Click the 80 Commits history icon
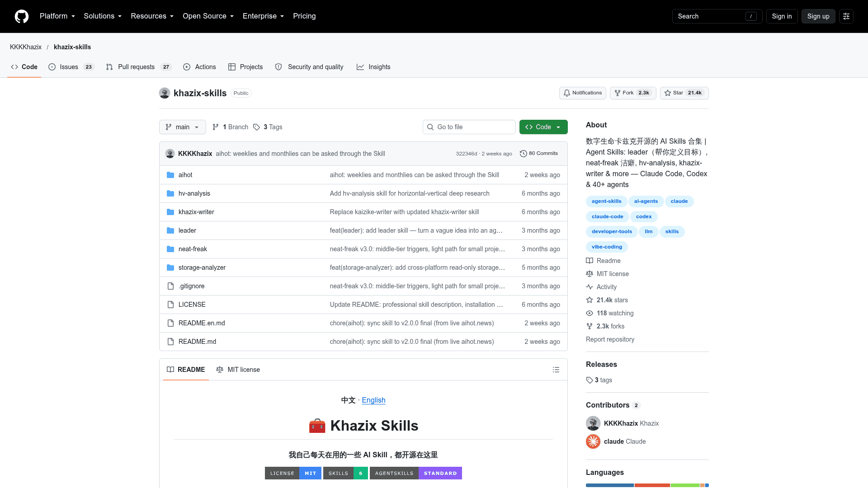Viewport: 868px width, 488px height. (524, 154)
